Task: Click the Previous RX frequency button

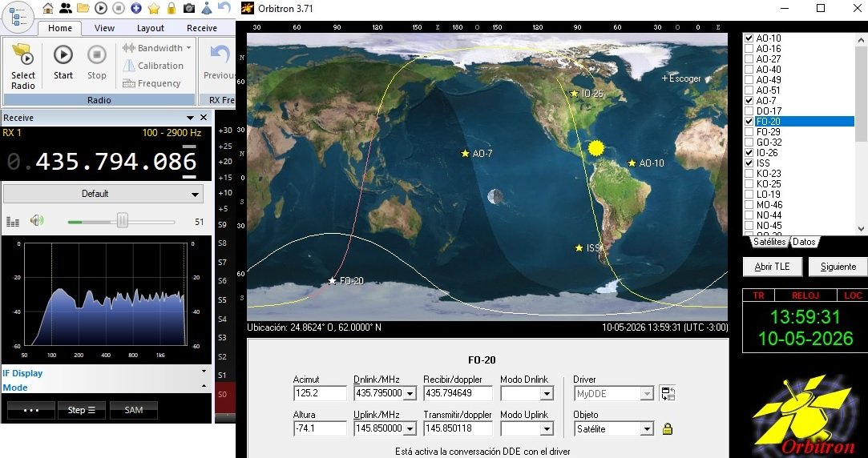Action: pyautogui.click(x=220, y=62)
